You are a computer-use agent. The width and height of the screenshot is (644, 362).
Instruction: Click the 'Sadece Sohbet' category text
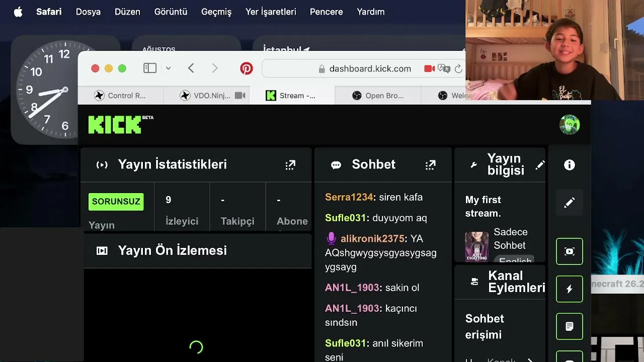point(510,239)
